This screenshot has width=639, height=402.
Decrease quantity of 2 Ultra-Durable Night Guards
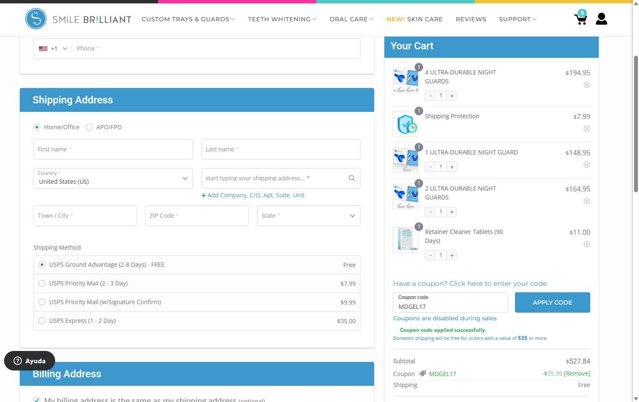430,212
